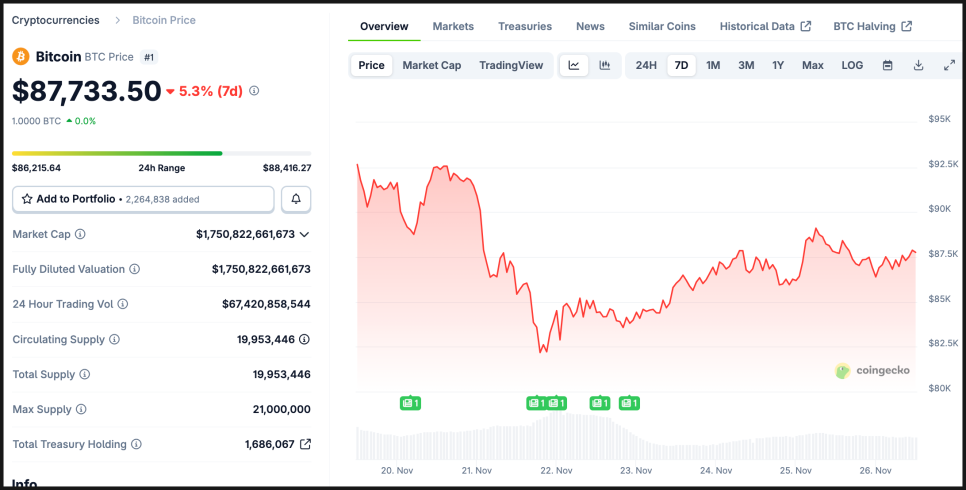Click the download chart data icon
Screen dimensions: 966x490
[x=918, y=66]
